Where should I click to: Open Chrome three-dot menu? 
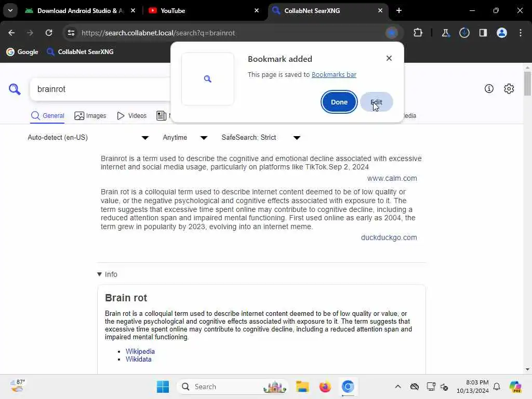[x=521, y=33]
